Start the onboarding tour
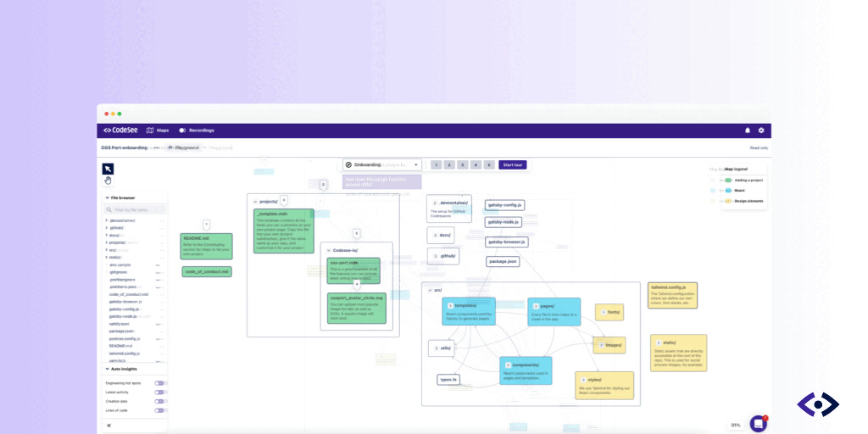This screenshot has height=434, width=868. pyautogui.click(x=513, y=165)
